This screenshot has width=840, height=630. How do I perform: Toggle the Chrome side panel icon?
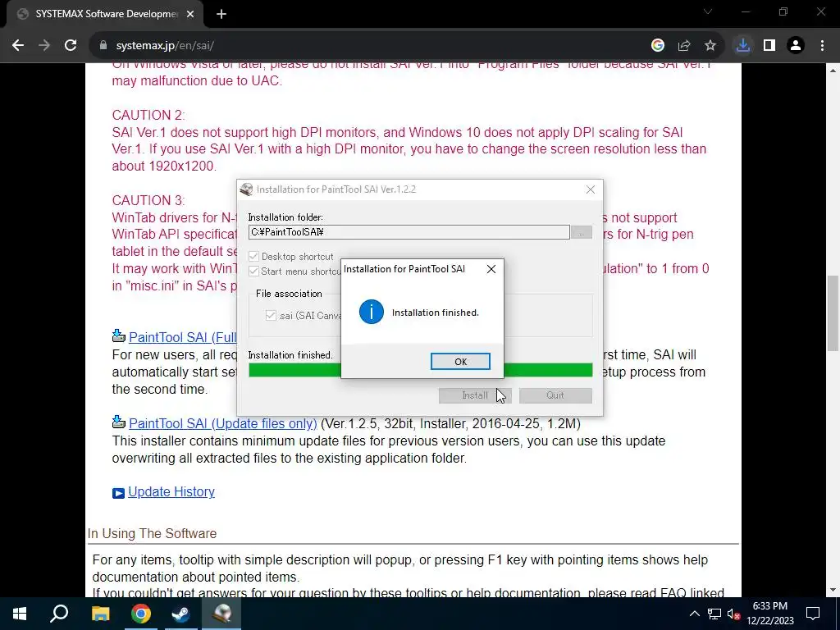tap(769, 46)
